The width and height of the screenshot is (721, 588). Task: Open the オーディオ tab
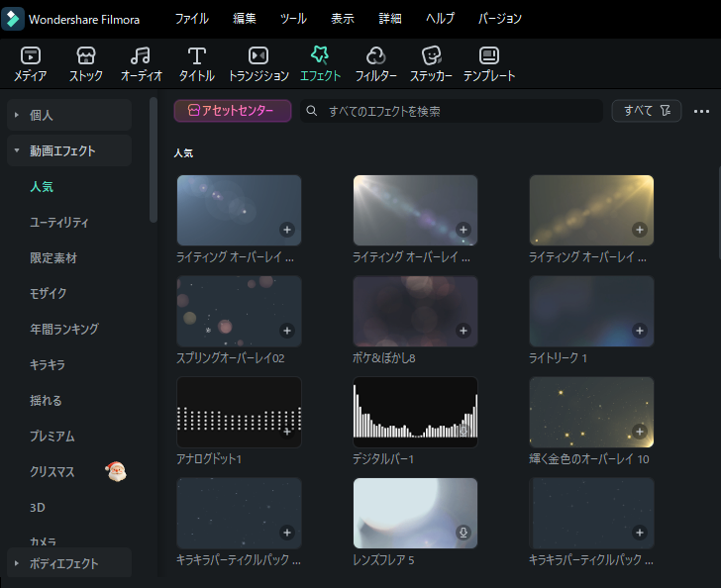point(142,64)
